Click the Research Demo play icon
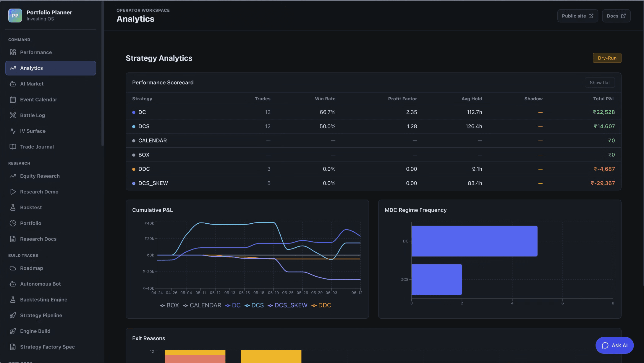Screen dimensions: 644x363 click(x=13, y=192)
